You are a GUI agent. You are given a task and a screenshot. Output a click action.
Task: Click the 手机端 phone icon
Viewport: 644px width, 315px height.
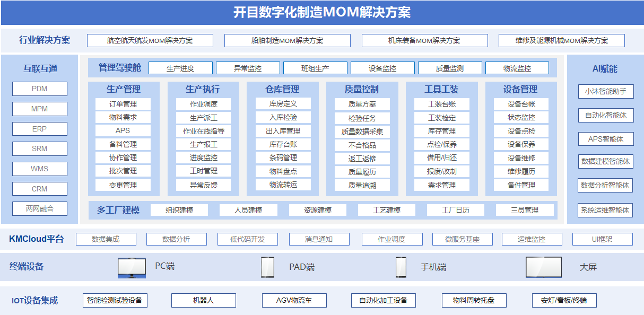pyautogui.click(x=401, y=267)
